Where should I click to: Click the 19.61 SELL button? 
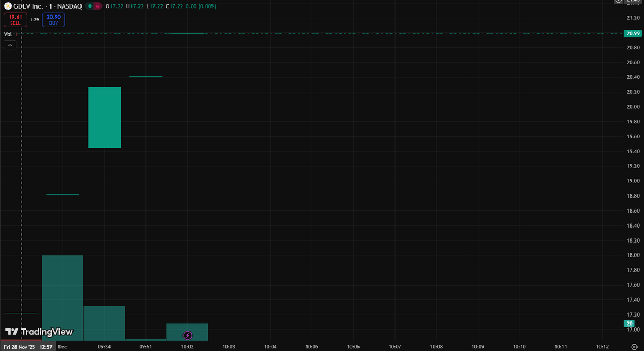tap(15, 20)
